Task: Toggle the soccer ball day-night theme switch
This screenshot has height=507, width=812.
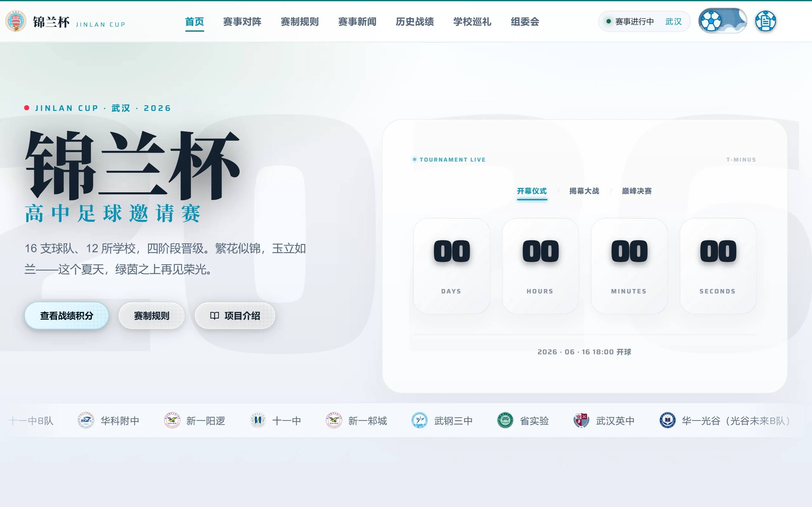Action: point(723,21)
